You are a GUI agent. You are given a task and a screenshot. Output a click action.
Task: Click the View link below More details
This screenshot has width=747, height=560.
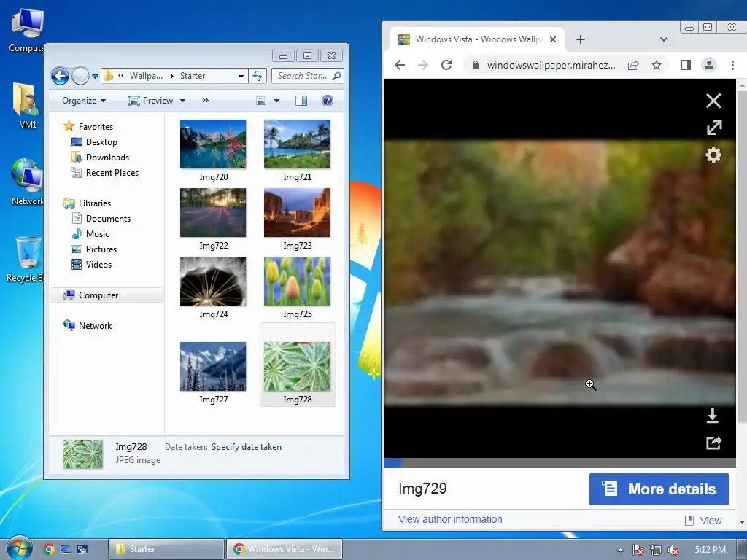pos(703,521)
